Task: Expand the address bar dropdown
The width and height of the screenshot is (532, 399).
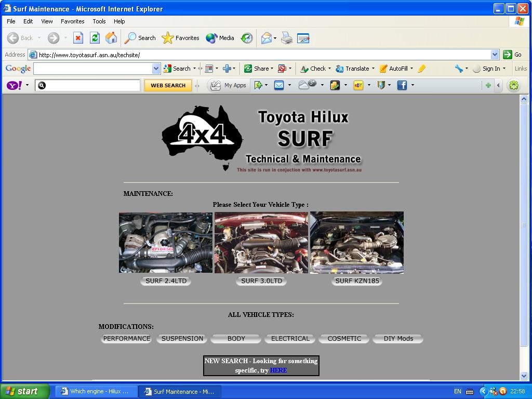Action: [x=495, y=55]
